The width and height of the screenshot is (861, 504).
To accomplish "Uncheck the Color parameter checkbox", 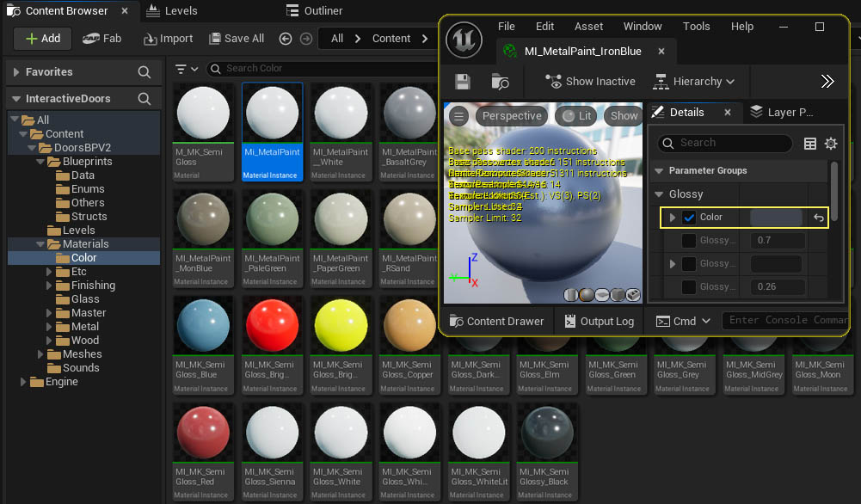I will (689, 218).
